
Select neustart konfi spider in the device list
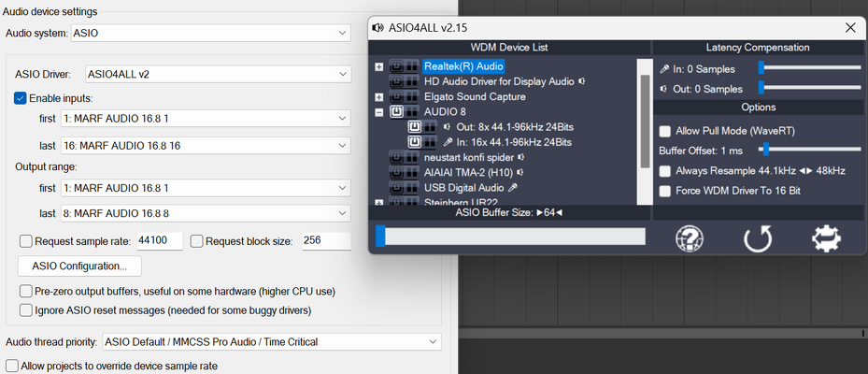click(469, 157)
